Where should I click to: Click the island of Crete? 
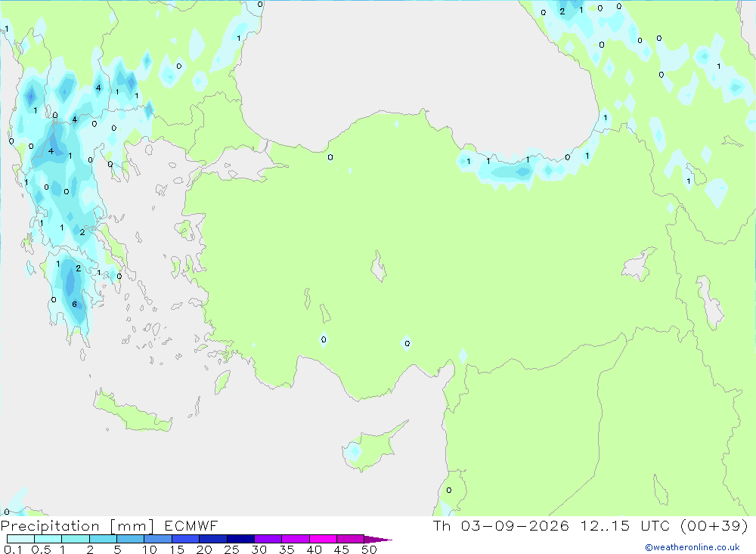coord(132,411)
